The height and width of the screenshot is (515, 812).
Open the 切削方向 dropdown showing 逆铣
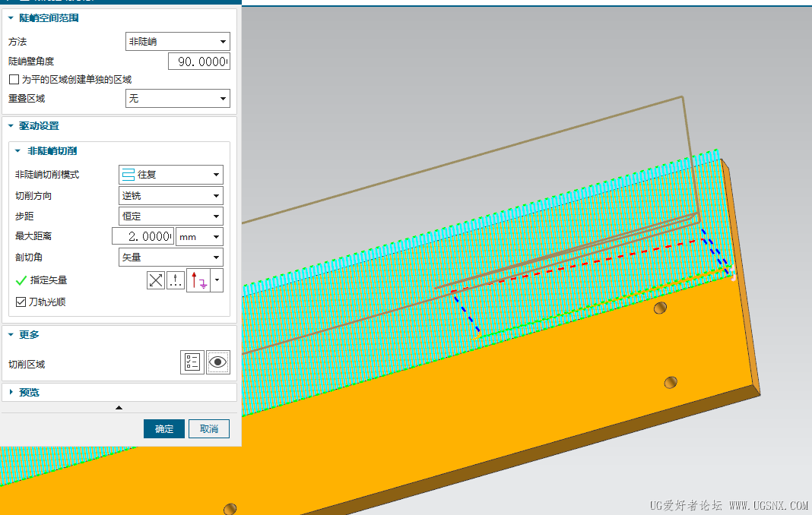click(171, 196)
